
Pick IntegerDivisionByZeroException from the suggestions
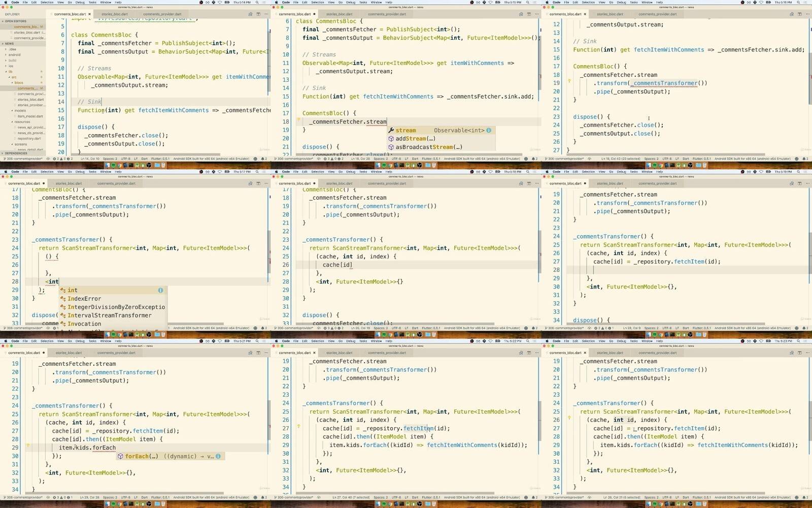point(116,307)
